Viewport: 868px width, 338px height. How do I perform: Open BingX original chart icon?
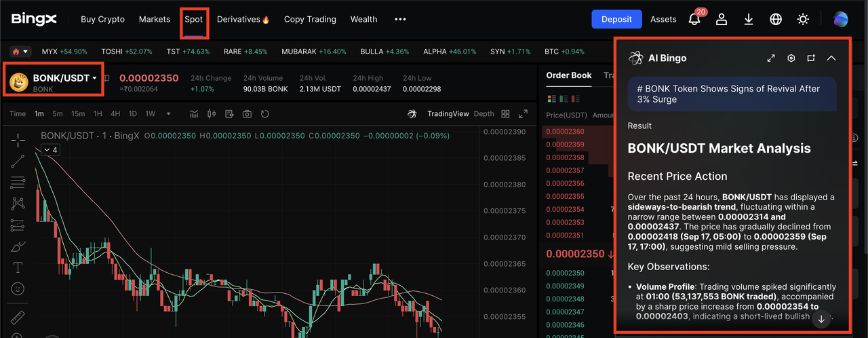pos(412,114)
